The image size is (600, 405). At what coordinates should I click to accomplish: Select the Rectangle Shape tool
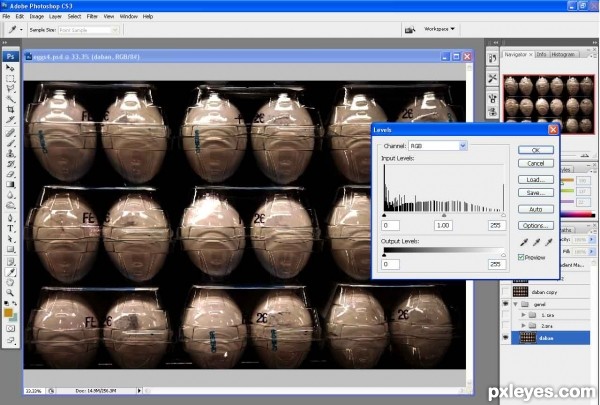click(10, 249)
